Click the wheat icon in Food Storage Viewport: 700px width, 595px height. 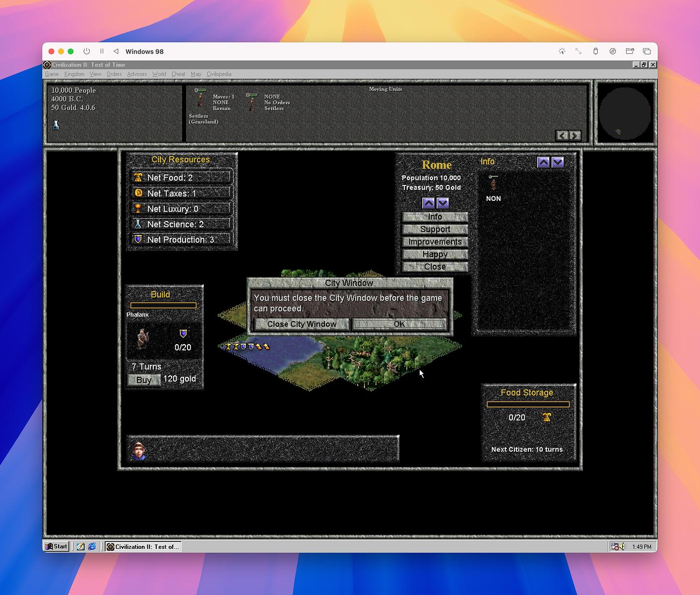[547, 417]
